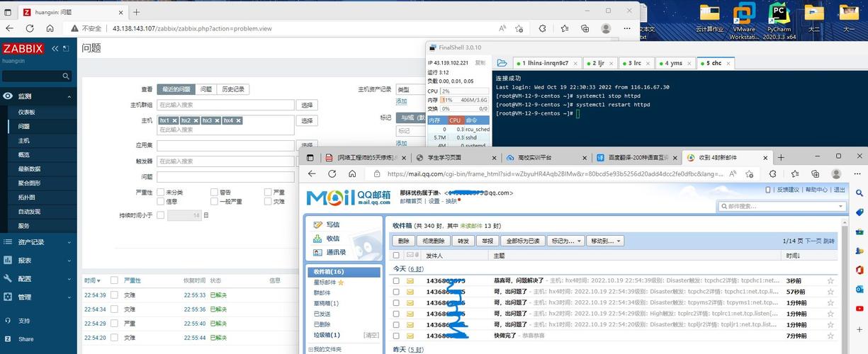This screenshot has width=868, height=354.
Task: Open the FinalShell connection folder icon
Action: (502, 63)
